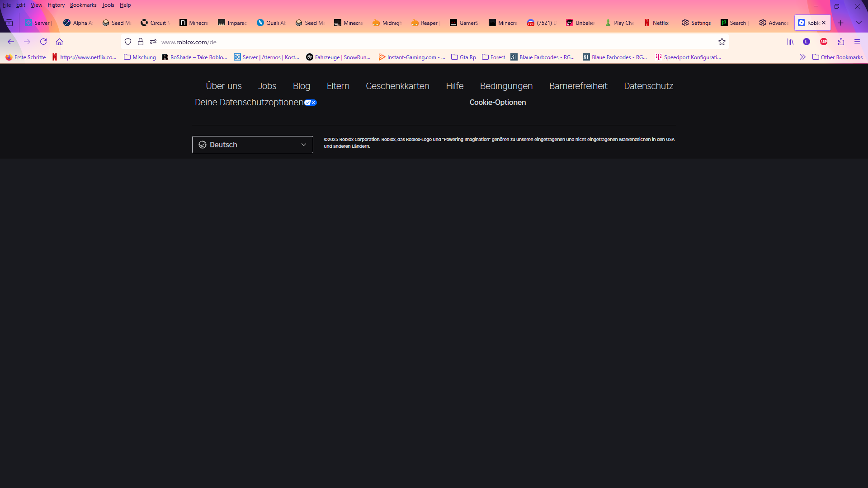Click the forward navigation arrow

click(x=27, y=42)
